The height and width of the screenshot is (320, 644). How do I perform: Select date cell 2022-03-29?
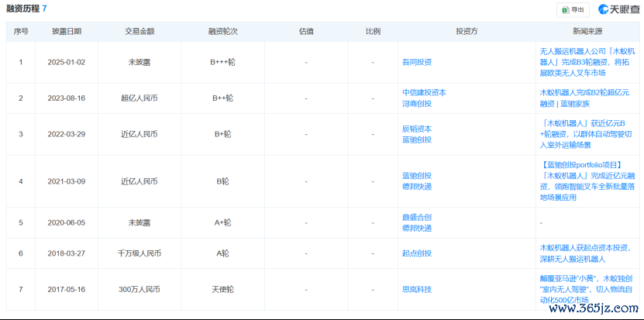point(67,134)
